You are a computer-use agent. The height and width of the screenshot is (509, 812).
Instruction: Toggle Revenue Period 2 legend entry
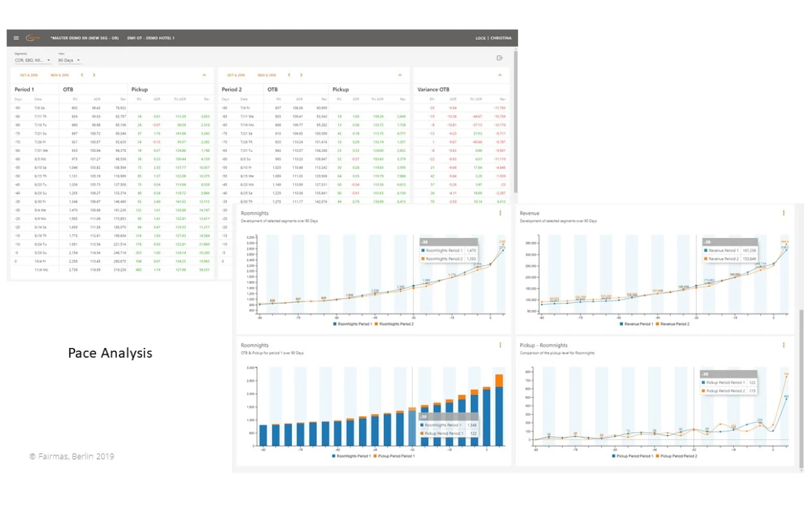click(673, 324)
